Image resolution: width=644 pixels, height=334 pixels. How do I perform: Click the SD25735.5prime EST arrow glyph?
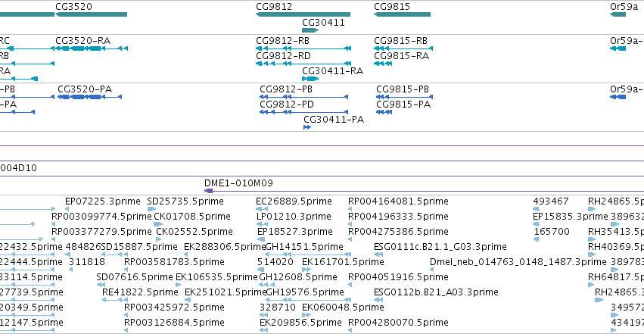tap(151, 209)
